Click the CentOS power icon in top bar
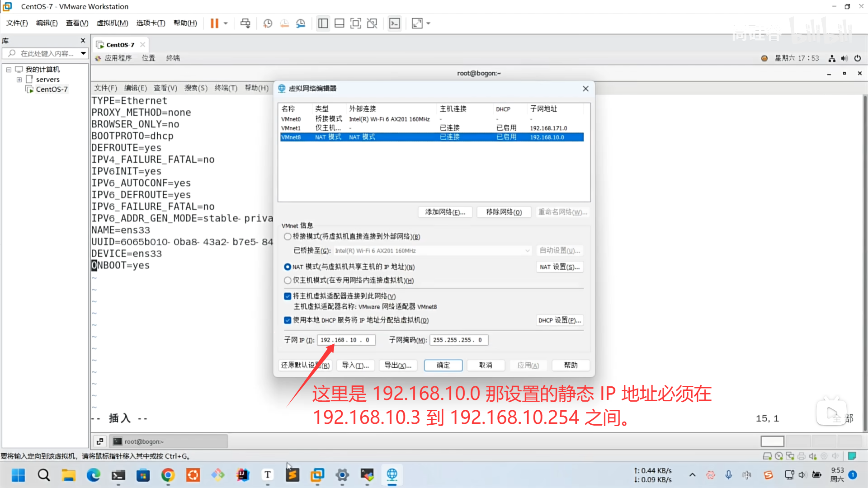Viewport: 868px width, 488px height. point(858,58)
